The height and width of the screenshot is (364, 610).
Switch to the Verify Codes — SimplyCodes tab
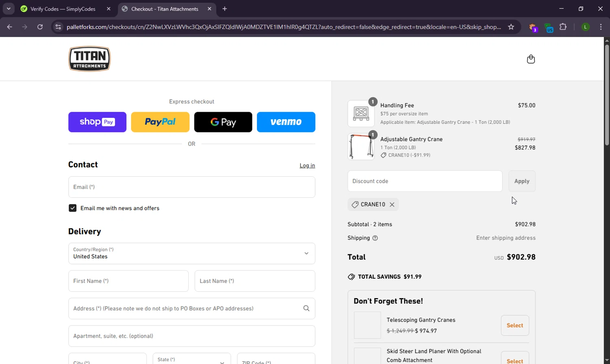pyautogui.click(x=63, y=9)
